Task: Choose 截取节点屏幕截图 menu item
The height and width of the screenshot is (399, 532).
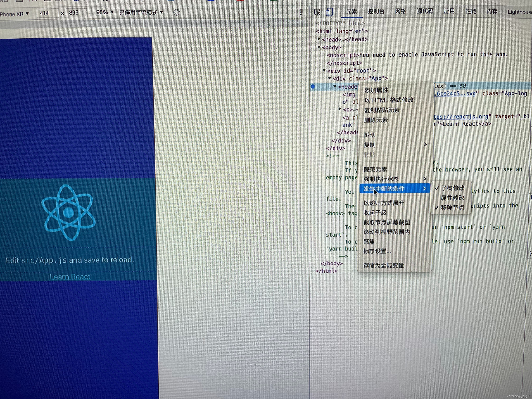Action: (x=395, y=222)
